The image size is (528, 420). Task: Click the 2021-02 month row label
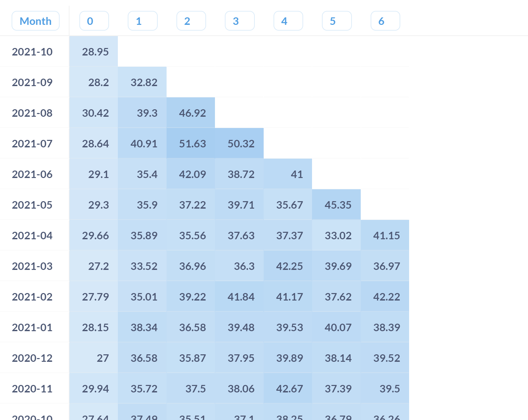click(x=32, y=297)
